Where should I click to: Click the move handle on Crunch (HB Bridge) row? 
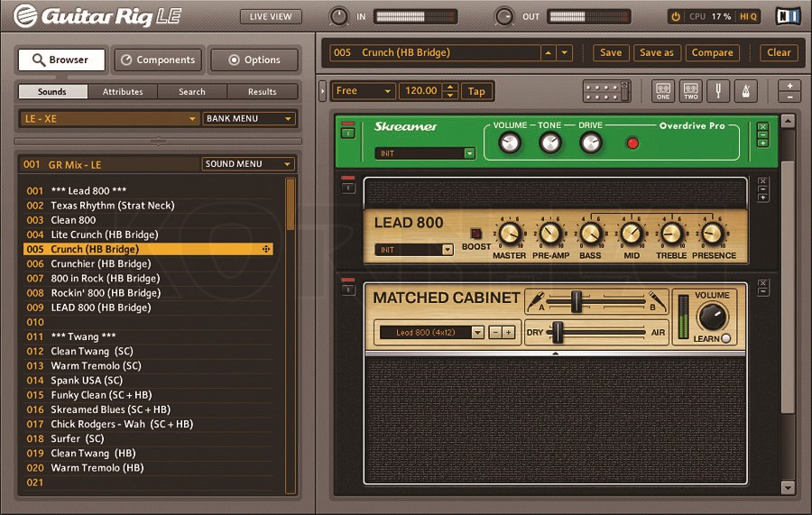click(266, 249)
